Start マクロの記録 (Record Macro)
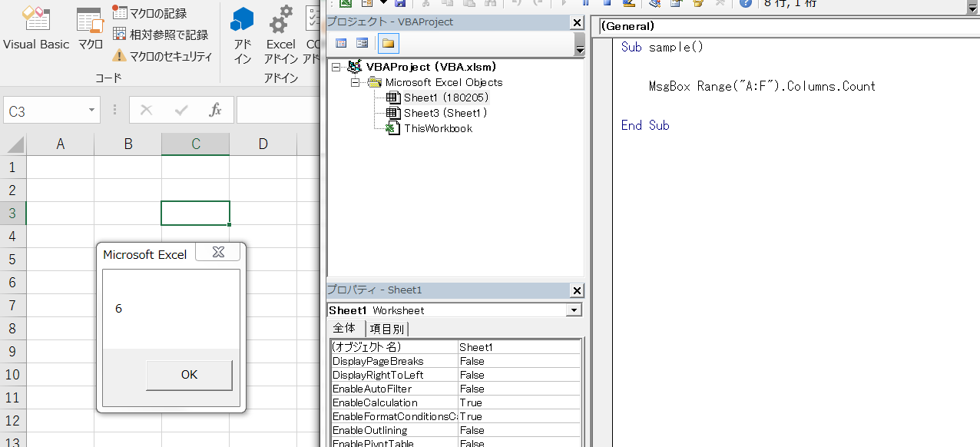Screen dimensions: 980x447 coord(150,13)
